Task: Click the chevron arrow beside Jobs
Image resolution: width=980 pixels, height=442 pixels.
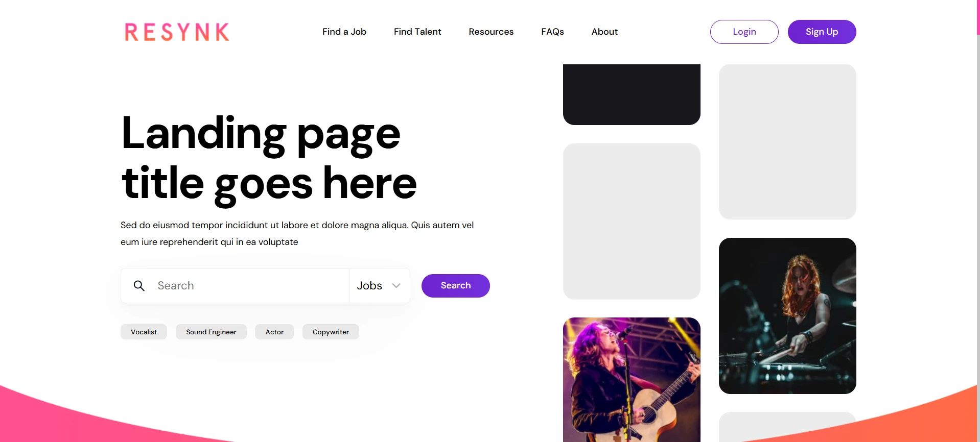Action: [396, 286]
